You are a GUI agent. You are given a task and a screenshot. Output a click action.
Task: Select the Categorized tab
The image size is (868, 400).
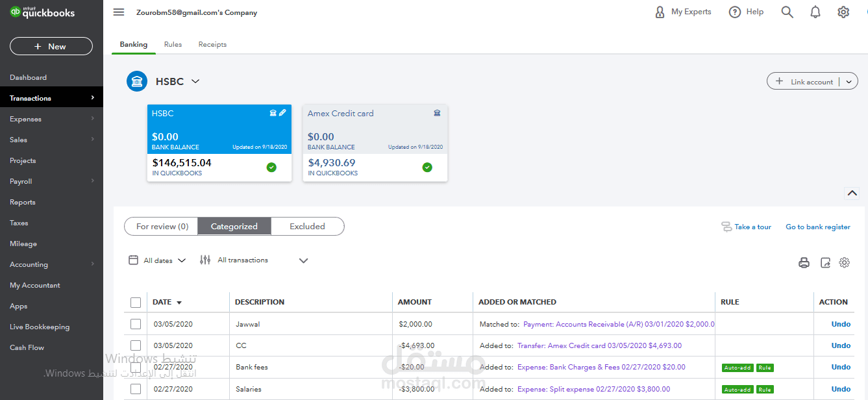[234, 227]
